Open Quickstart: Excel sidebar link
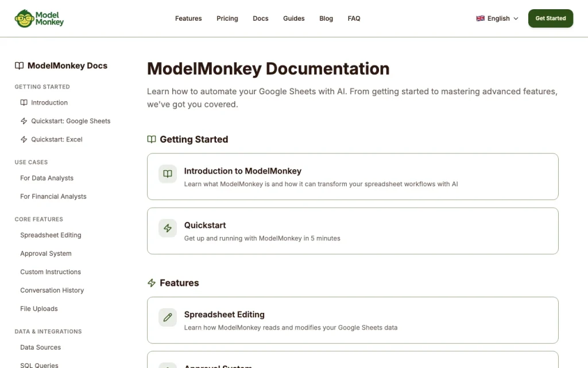The image size is (588, 368). pos(57,139)
